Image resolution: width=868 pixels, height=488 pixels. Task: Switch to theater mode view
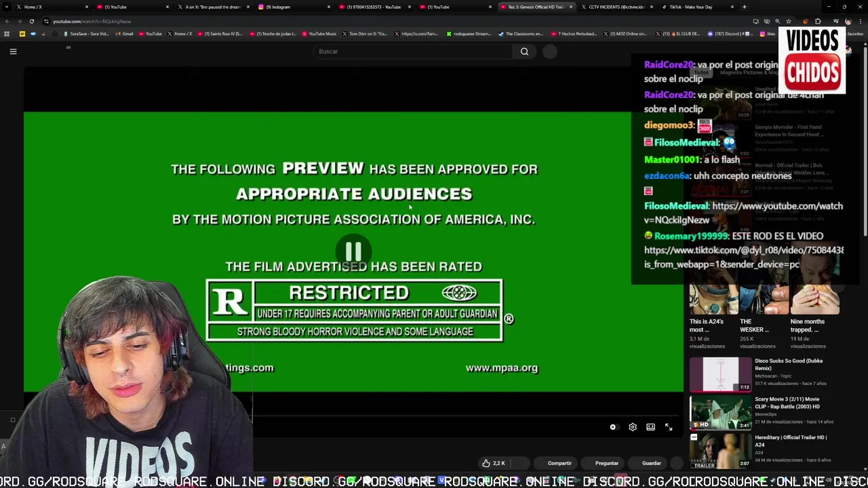click(x=651, y=427)
